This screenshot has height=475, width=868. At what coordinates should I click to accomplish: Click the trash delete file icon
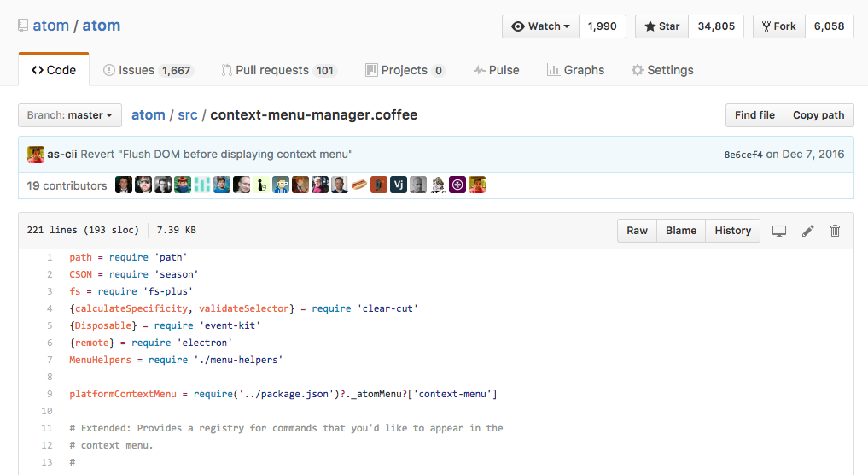[x=836, y=231]
